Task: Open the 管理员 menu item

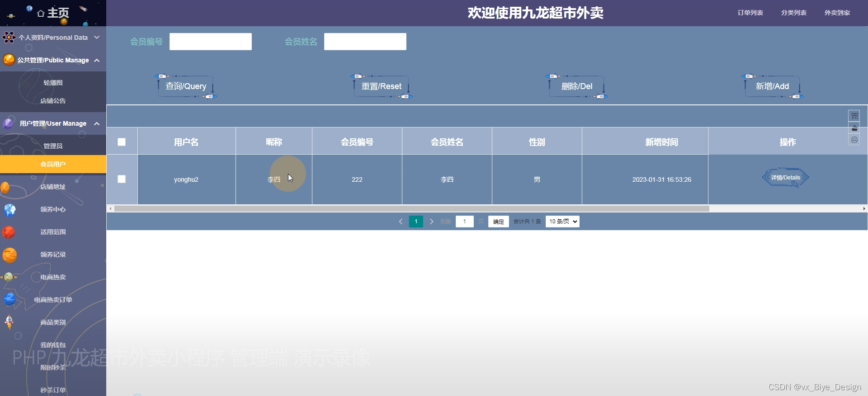Action: click(x=53, y=146)
